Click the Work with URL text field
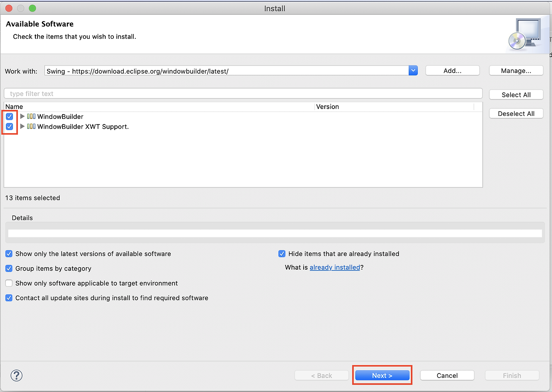This screenshot has width=552, height=392. 226,71
